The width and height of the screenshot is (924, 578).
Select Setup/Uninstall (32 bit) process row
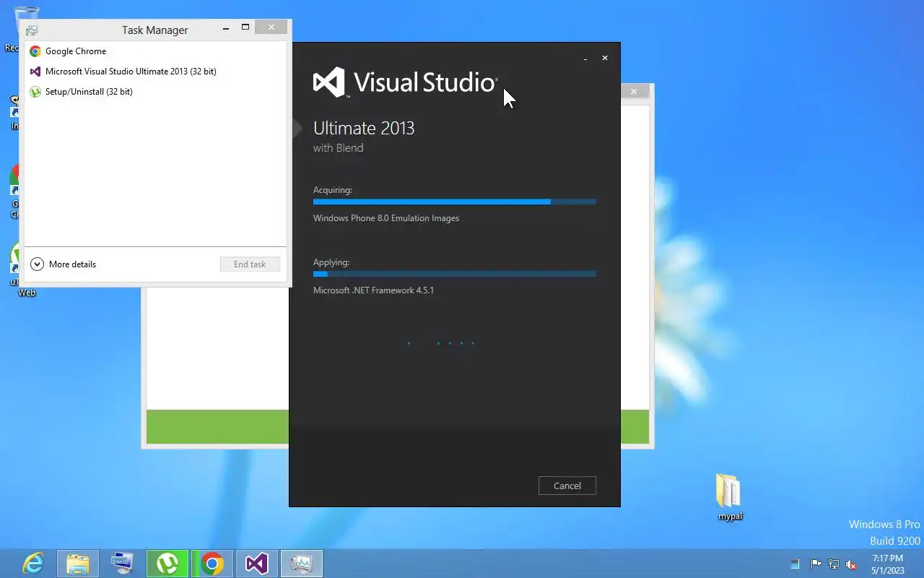pos(155,92)
